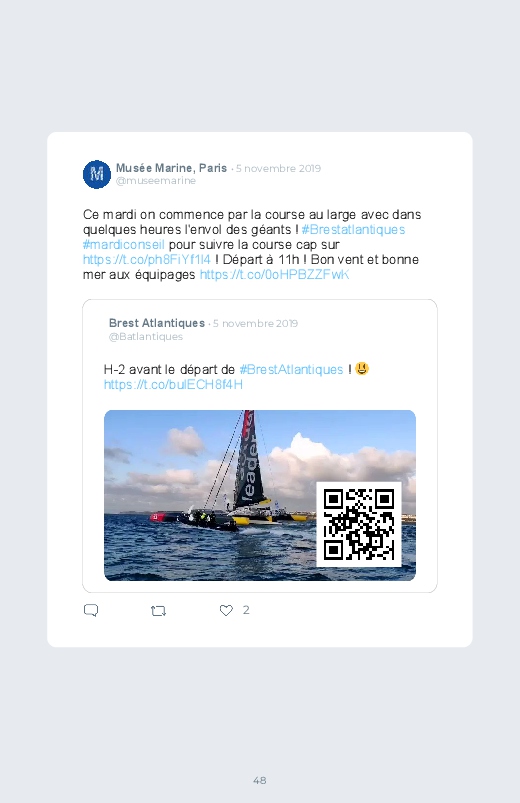Click the page number 48
This screenshot has width=520, height=803.
coord(260,780)
